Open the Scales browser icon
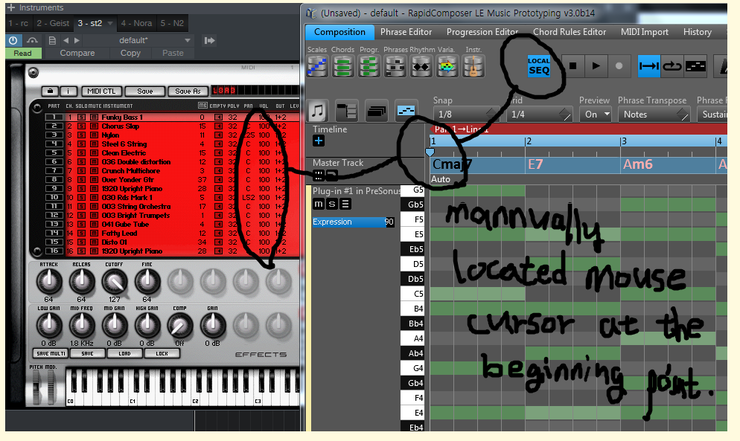Screen dimensions: 740x441 (317, 66)
